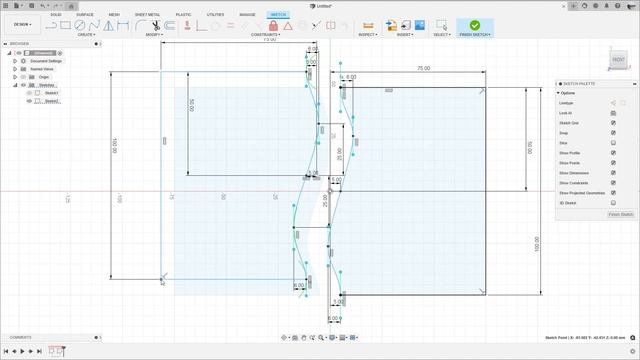Viewport: 640px width, 360px height.
Task: Click the Select tool icon
Action: 441,25
